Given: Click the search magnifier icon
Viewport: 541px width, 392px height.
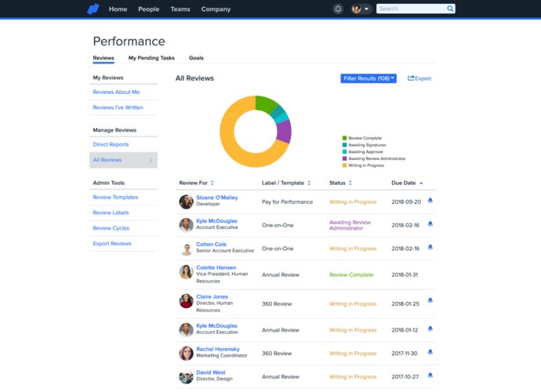Looking at the screenshot, I should [x=450, y=9].
